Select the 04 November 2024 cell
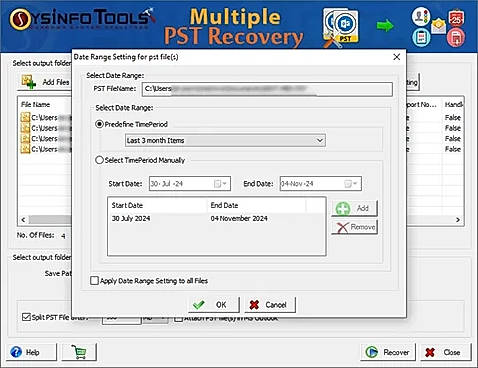 pyautogui.click(x=239, y=219)
